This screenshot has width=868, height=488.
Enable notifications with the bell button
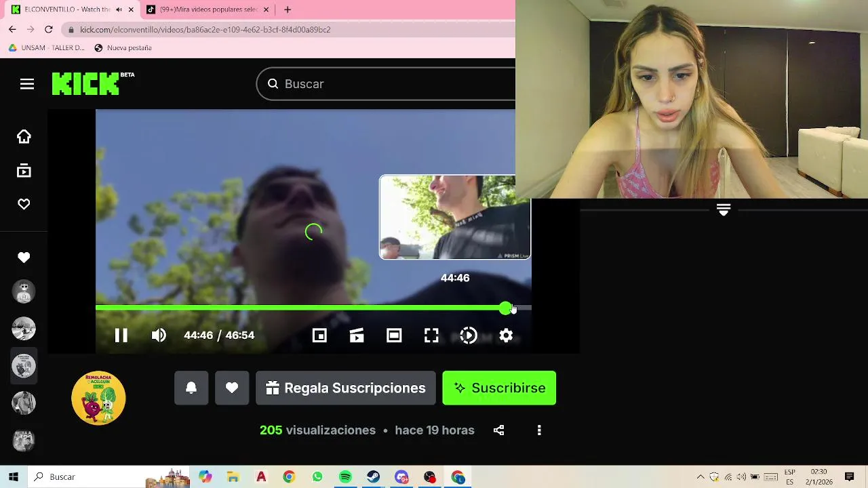191,388
